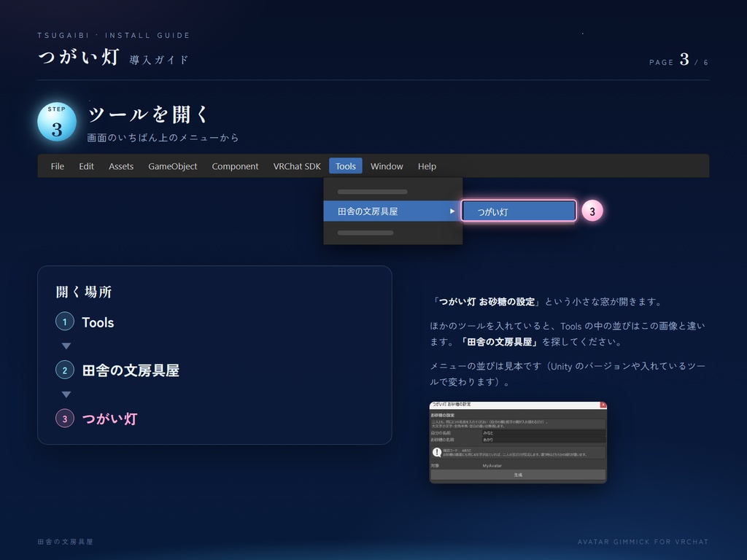This screenshot has height=560, width=747.
Task: Click the Tools label in 開く場所 list
Action: tap(98, 322)
